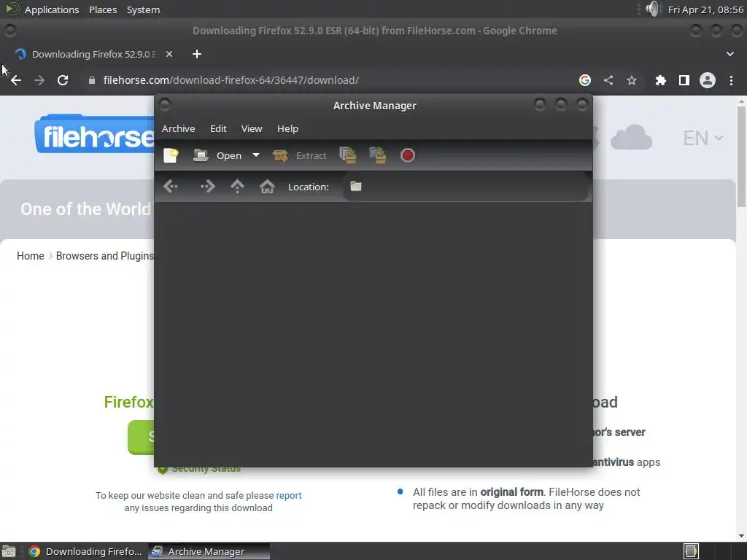747x560 pixels.
Task: Click the cloud icon on FileHorse page
Action: [x=631, y=138]
